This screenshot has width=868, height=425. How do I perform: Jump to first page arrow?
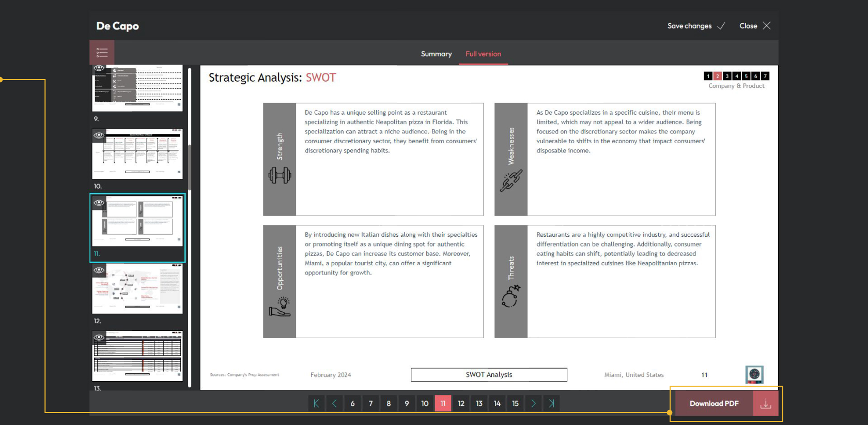click(x=316, y=403)
